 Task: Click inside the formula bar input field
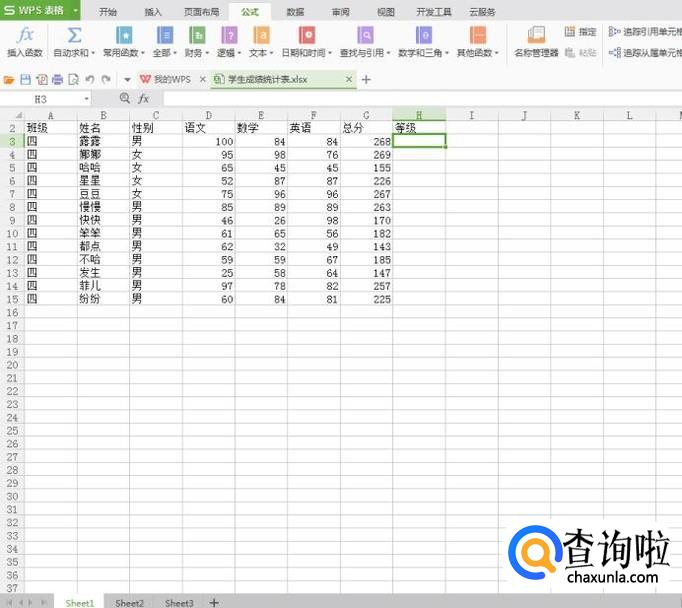422,99
